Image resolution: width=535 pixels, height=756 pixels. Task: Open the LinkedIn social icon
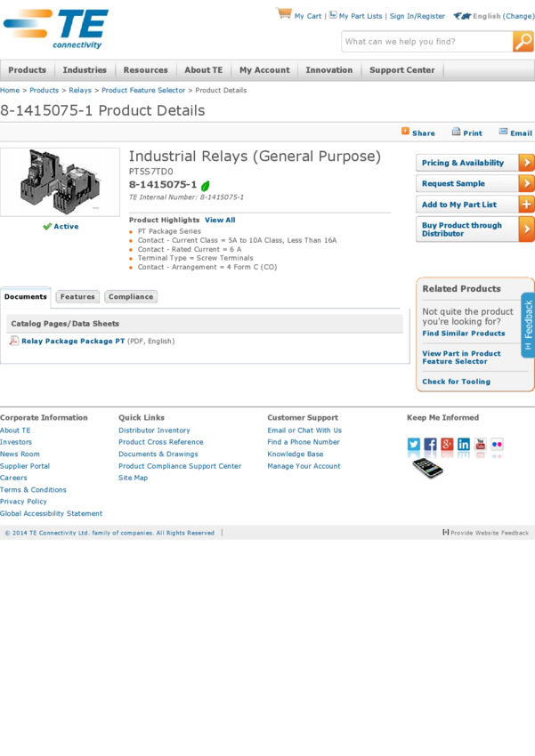[x=464, y=444]
